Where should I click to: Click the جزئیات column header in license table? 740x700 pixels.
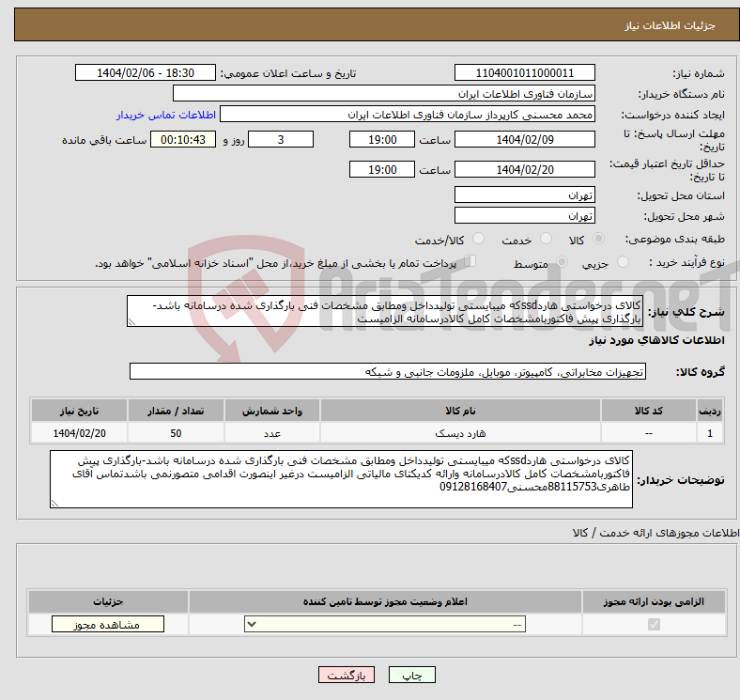pos(108,601)
